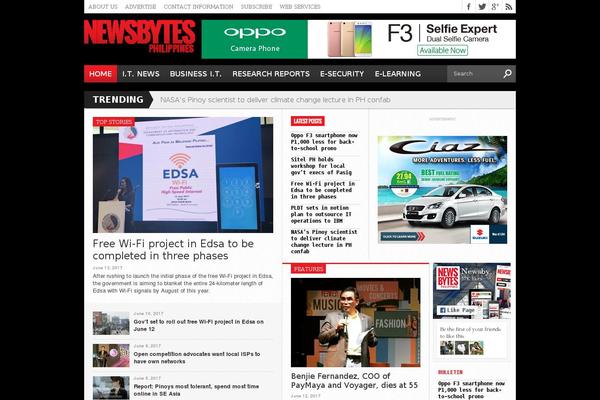Open latest post Sitel PH holds workshop
Screen dimensions: 600x400
point(321,166)
